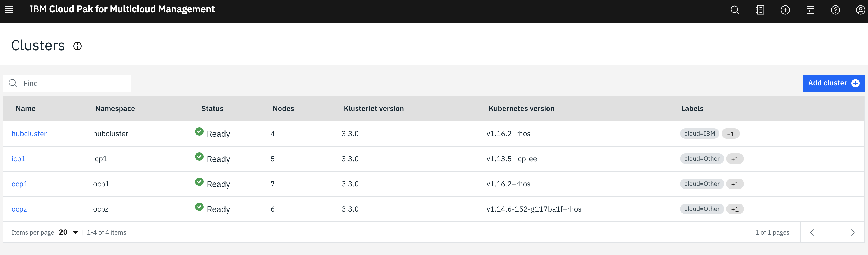This screenshot has width=868, height=255.
Task: Expand +1 labels for hubcluster
Action: coord(730,134)
